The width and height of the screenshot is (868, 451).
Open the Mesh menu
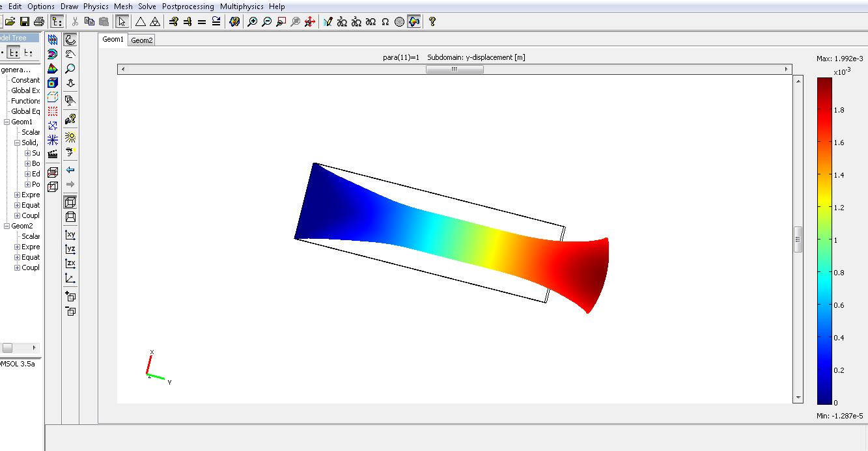pos(123,6)
